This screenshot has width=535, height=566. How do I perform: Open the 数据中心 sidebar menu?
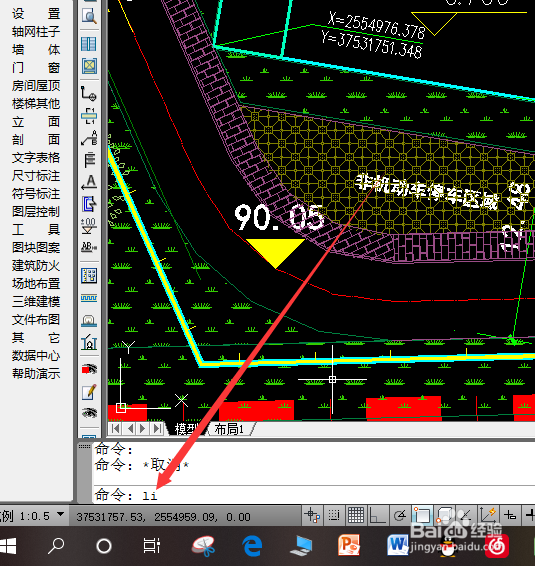[x=36, y=356]
